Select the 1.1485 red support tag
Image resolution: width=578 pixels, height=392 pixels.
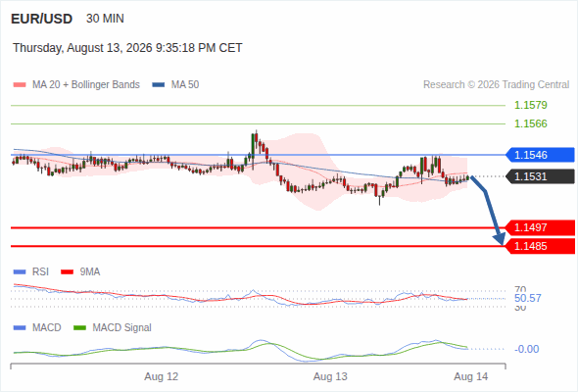540,246
